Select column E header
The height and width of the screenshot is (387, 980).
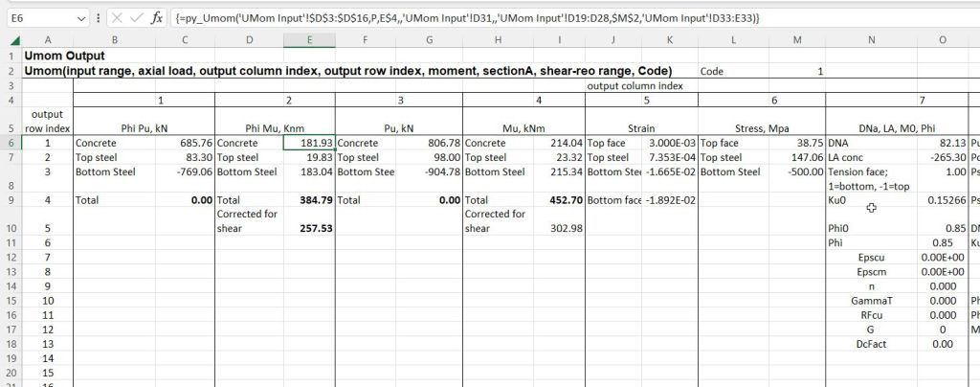(x=309, y=38)
